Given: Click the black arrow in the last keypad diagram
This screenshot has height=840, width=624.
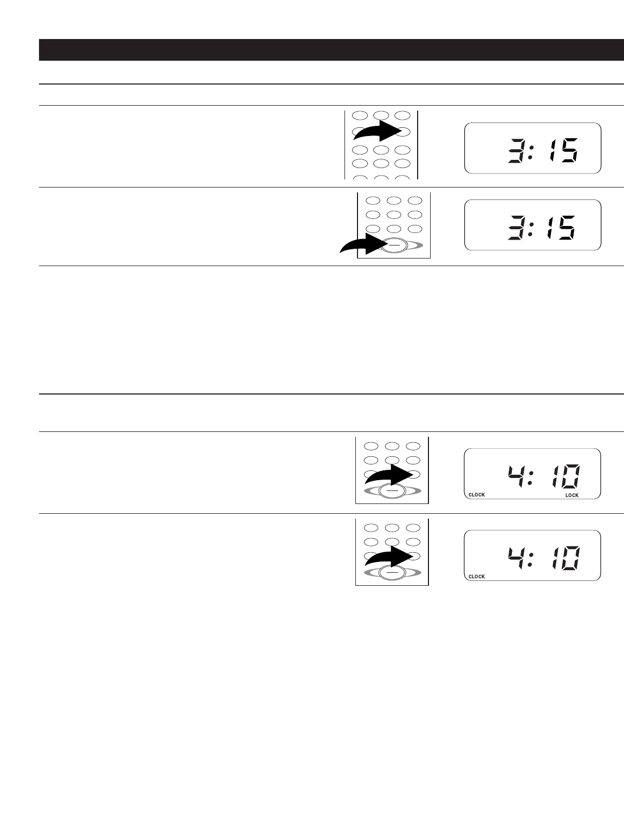Looking at the screenshot, I should pyautogui.click(x=388, y=557).
